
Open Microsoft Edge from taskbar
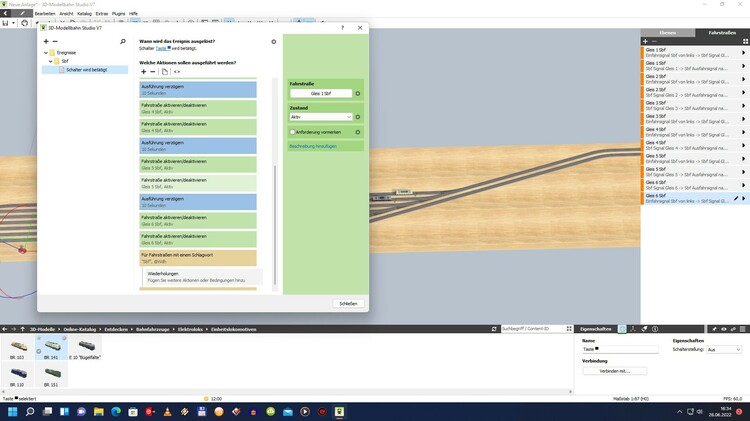click(x=116, y=412)
